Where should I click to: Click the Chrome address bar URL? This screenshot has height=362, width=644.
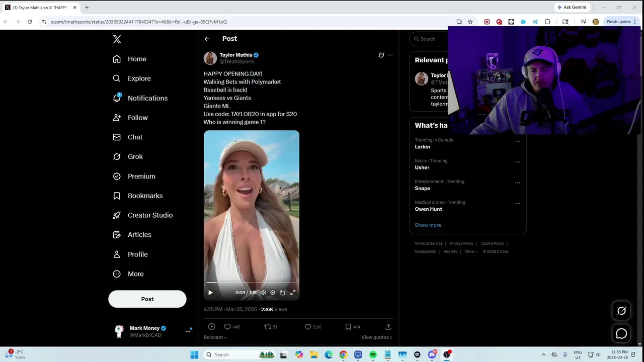coord(139,22)
